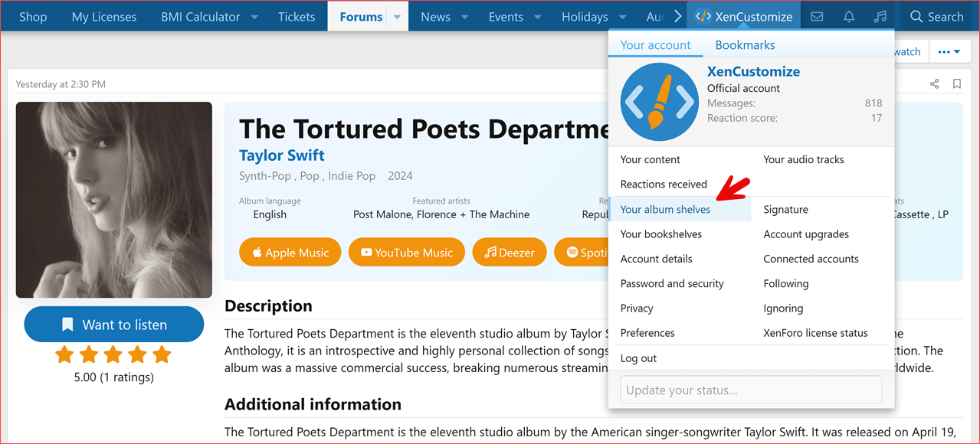Open the Forums nav tab

tap(361, 17)
